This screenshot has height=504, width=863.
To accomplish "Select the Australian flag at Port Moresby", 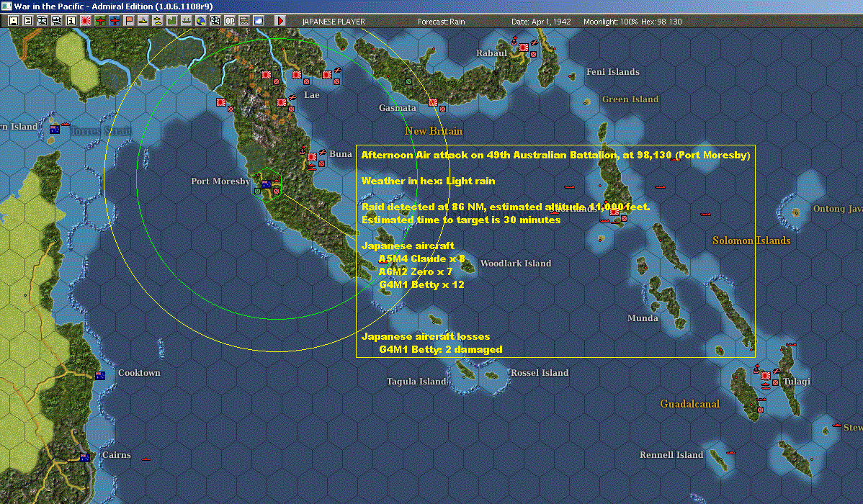I will [267, 184].
